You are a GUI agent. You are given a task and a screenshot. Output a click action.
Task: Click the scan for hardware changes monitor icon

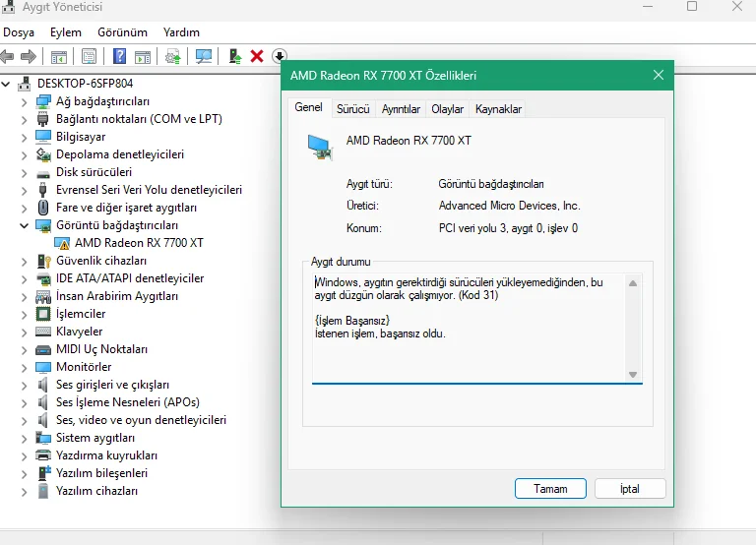[x=204, y=56]
